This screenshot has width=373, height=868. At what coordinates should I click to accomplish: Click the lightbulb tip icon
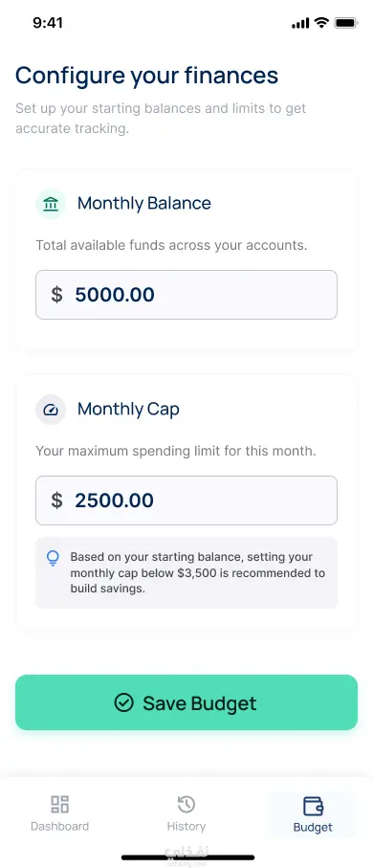[53, 558]
